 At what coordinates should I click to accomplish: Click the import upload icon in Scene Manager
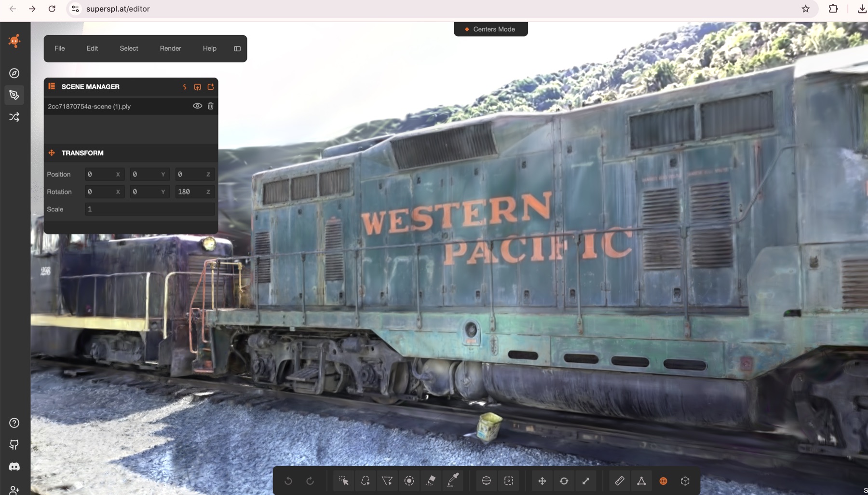[197, 87]
